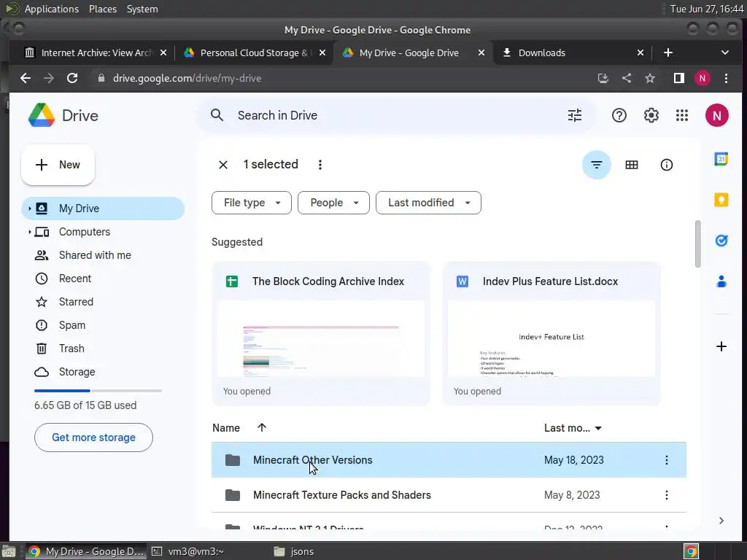Go back in browser history
This screenshot has height=560, width=747.
pos(26,78)
